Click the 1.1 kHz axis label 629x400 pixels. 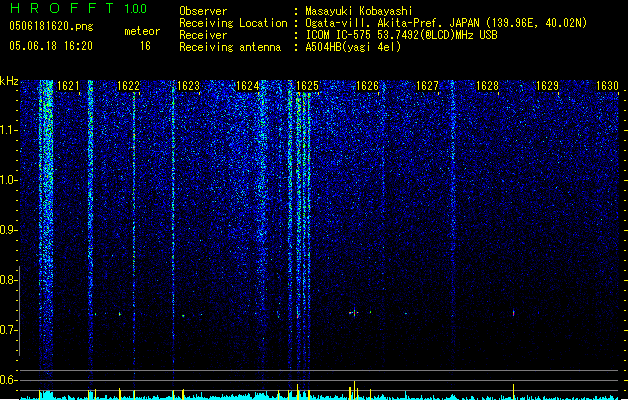point(8,130)
